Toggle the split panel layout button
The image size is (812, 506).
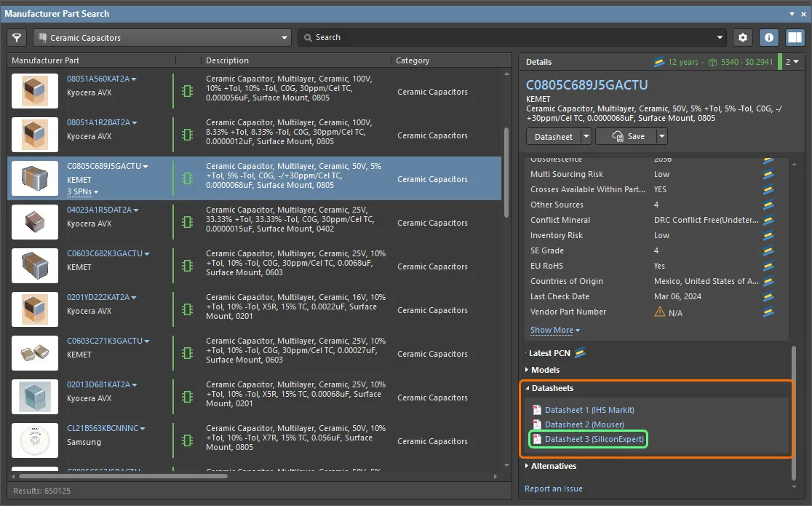click(x=795, y=37)
